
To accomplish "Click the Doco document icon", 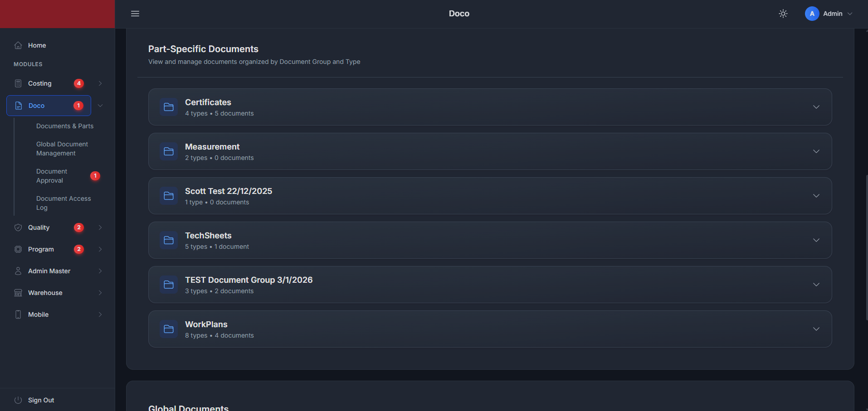I will tap(19, 106).
